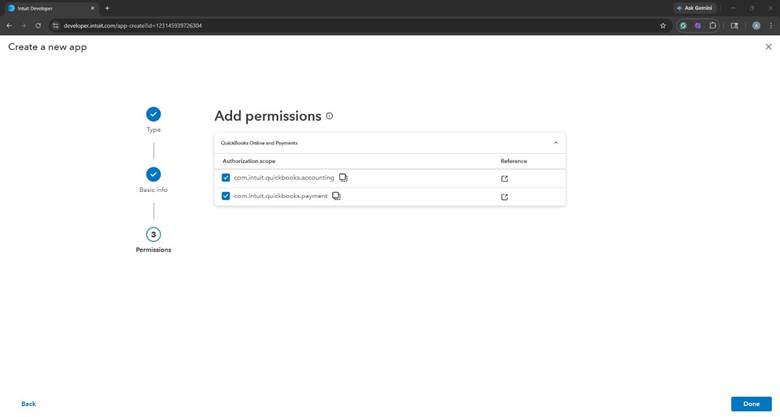This screenshot has width=780, height=417.
Task: Close the Create a new app dialog
Action: pos(769,47)
